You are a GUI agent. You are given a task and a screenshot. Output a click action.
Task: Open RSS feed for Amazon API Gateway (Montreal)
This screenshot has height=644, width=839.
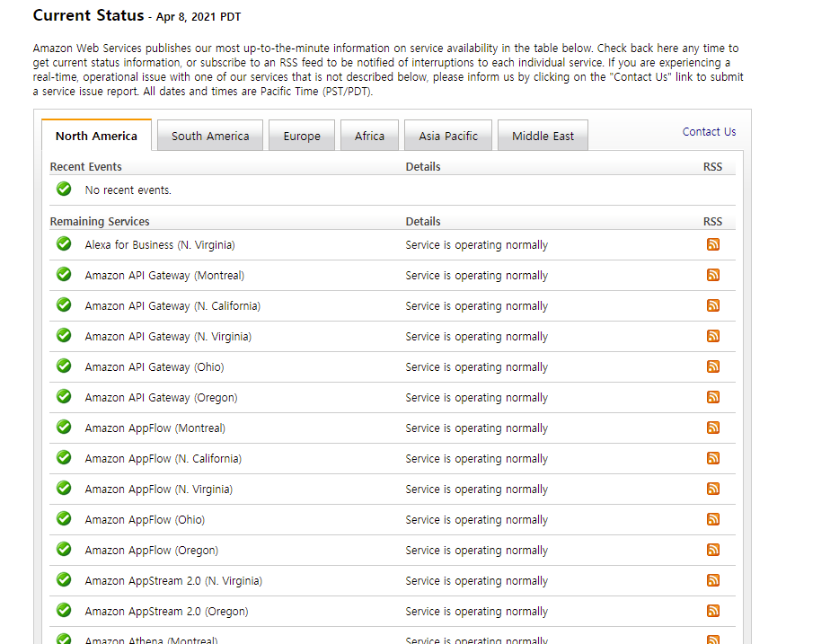(712, 275)
